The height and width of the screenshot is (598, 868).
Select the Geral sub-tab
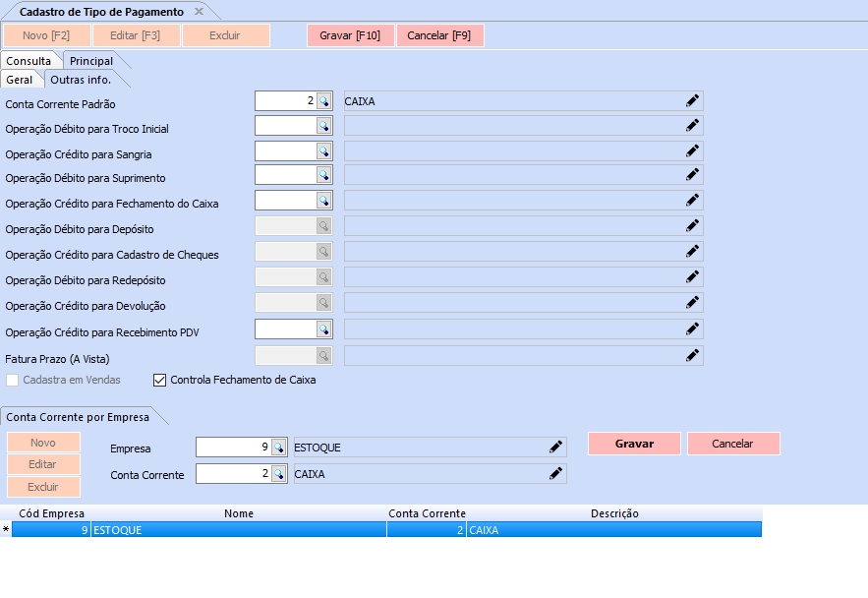tap(20, 80)
